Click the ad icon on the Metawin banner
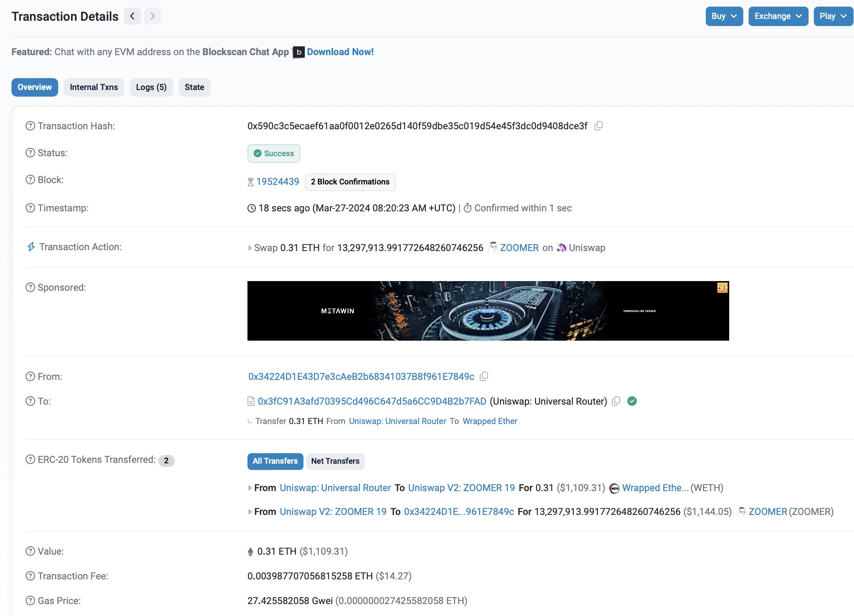854x616 pixels. (722, 288)
